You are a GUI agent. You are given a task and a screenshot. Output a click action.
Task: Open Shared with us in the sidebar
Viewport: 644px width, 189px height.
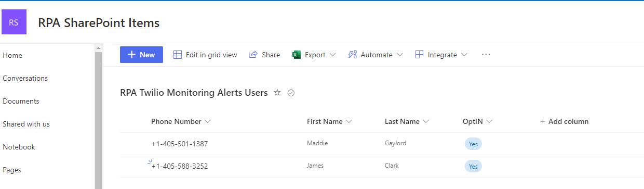point(26,124)
